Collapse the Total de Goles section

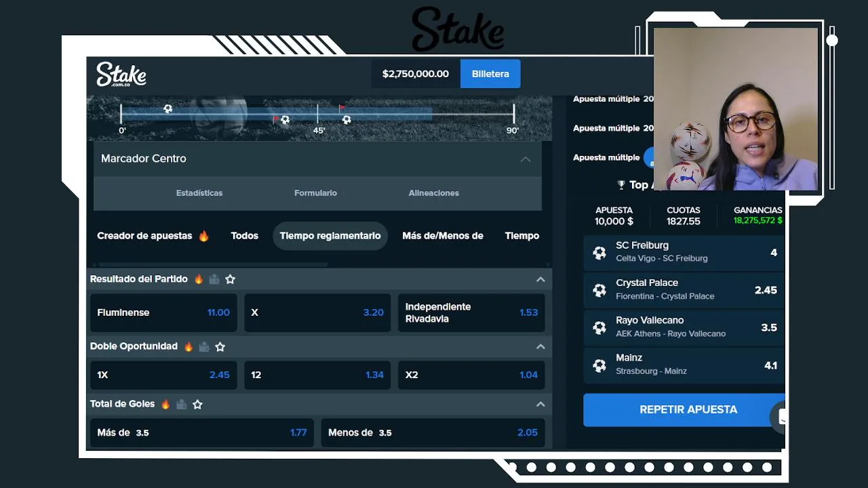pos(540,404)
